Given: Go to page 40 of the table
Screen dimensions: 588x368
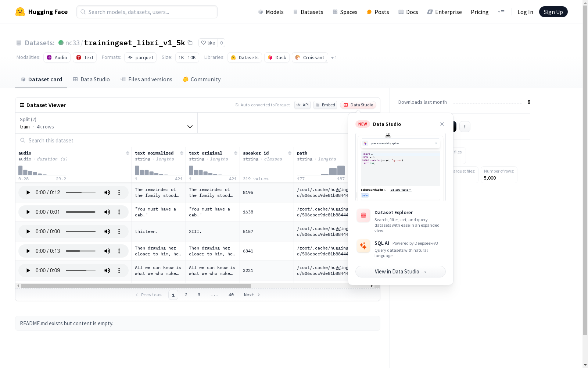Looking at the screenshot, I should click(231, 295).
